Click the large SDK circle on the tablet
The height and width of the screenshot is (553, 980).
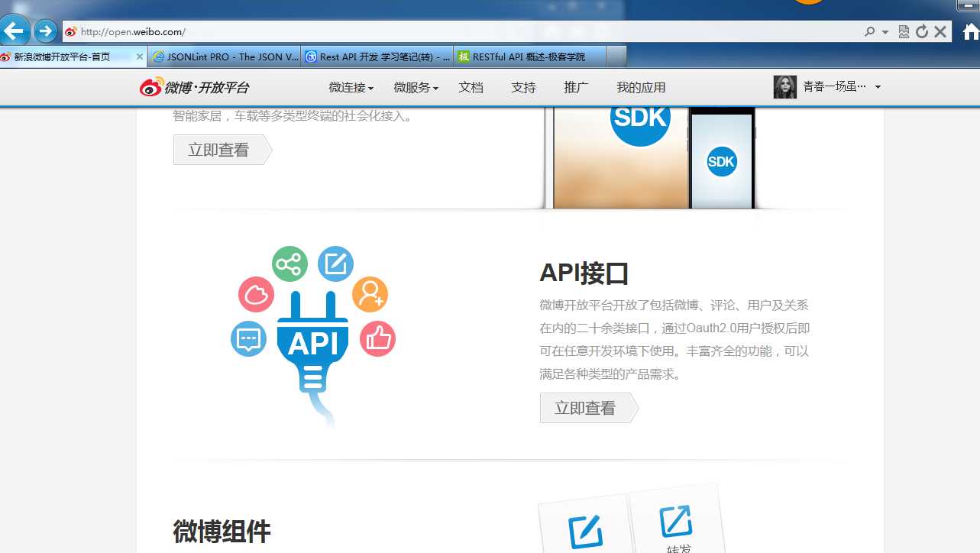[641, 118]
